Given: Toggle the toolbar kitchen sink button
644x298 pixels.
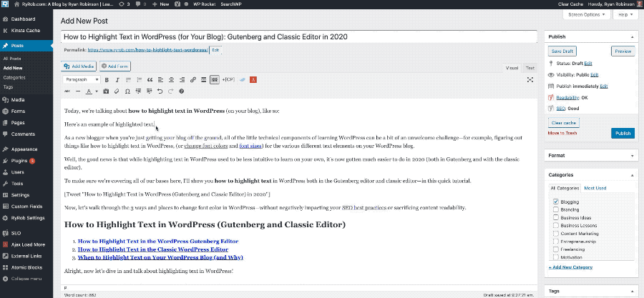Looking at the screenshot, I should [x=214, y=80].
